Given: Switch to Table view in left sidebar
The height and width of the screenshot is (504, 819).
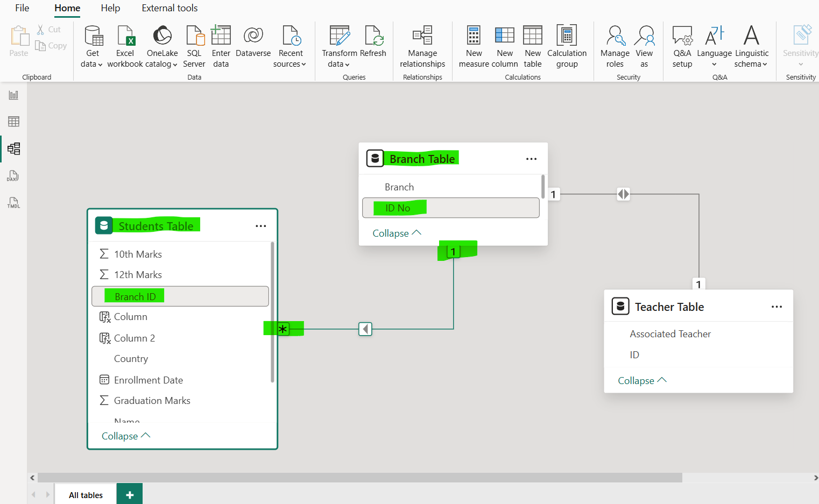Looking at the screenshot, I should click(13, 122).
